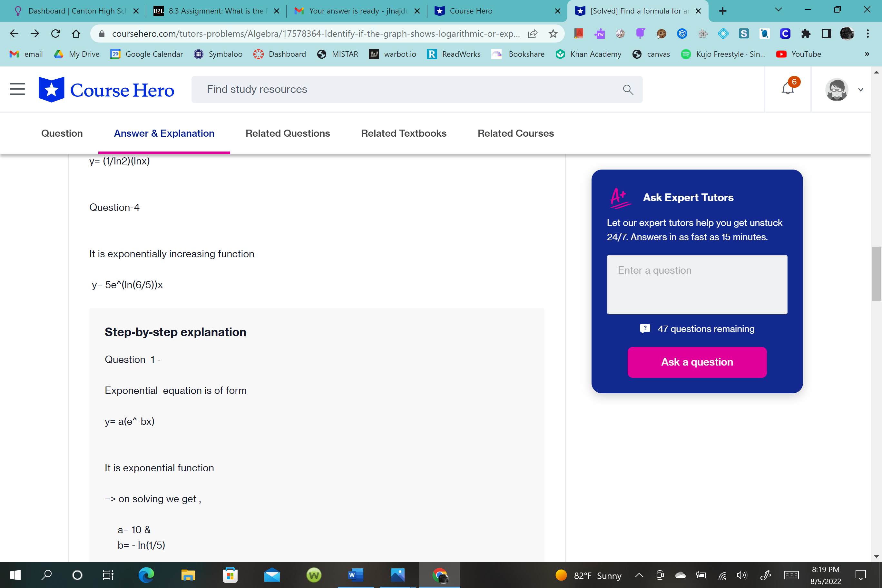Click the share page icon
This screenshot has height=588, width=882.
click(533, 34)
